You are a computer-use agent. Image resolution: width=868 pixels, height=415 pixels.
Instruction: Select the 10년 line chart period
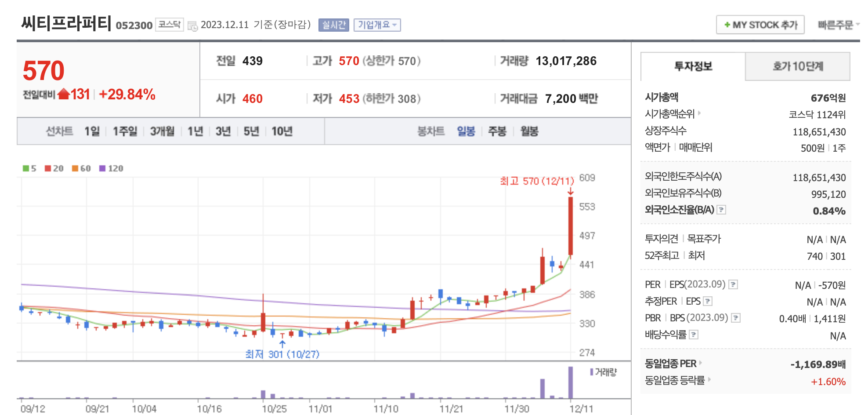(x=282, y=131)
